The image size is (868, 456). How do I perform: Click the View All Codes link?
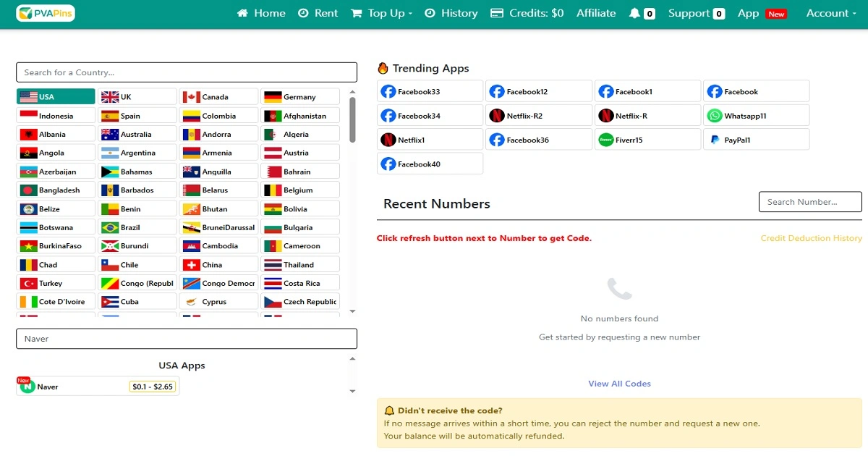(x=620, y=384)
